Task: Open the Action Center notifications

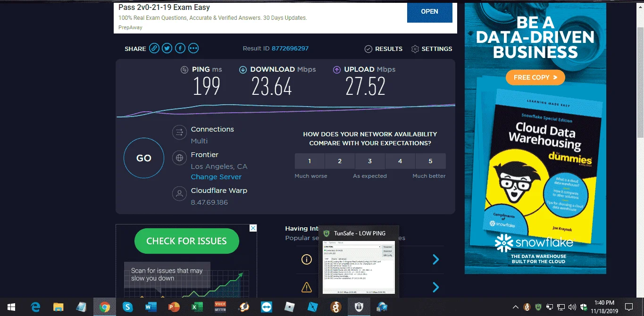Action: click(x=628, y=307)
